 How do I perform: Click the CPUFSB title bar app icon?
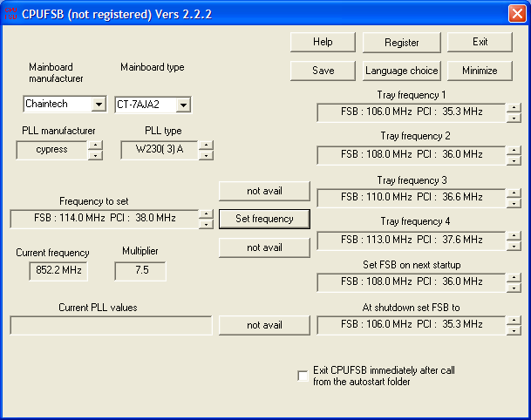(x=10, y=14)
